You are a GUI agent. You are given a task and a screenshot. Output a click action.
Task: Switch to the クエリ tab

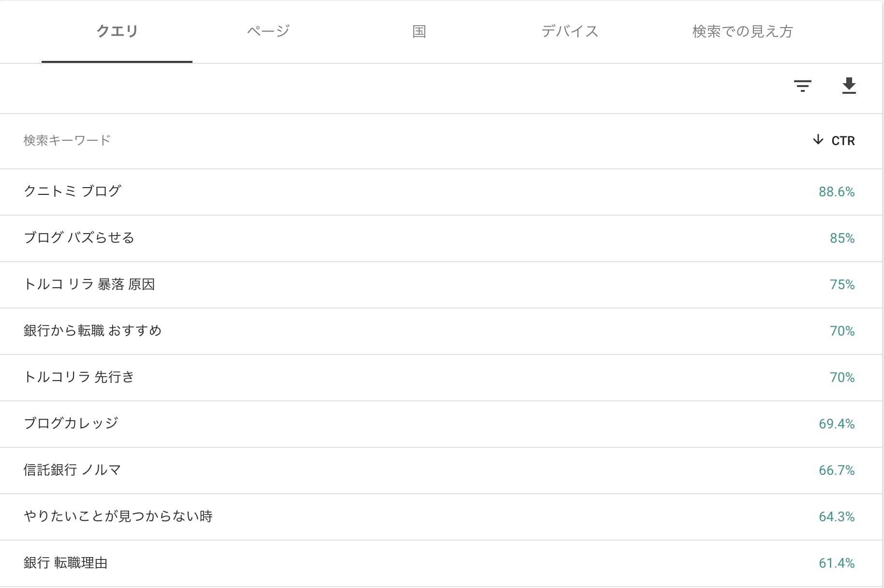tap(117, 31)
